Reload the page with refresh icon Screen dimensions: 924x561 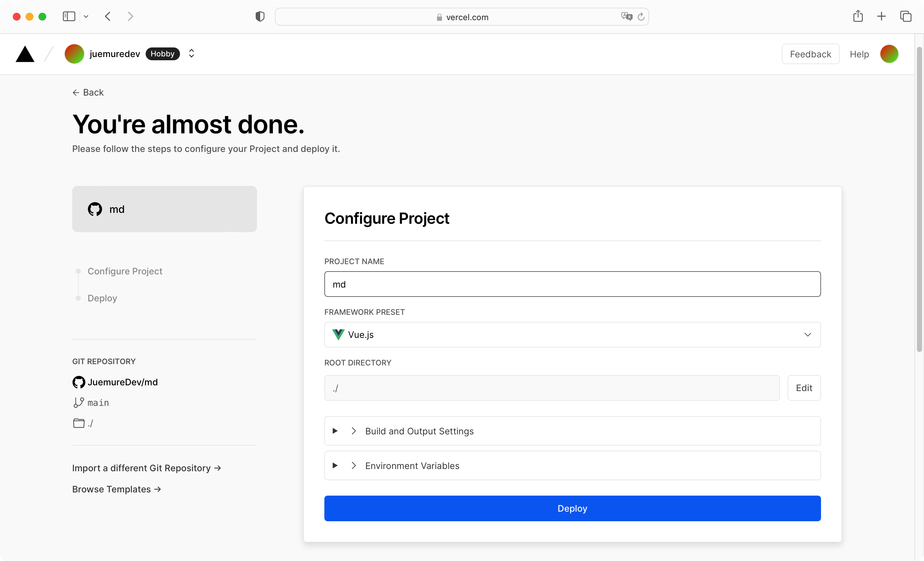pyautogui.click(x=641, y=16)
